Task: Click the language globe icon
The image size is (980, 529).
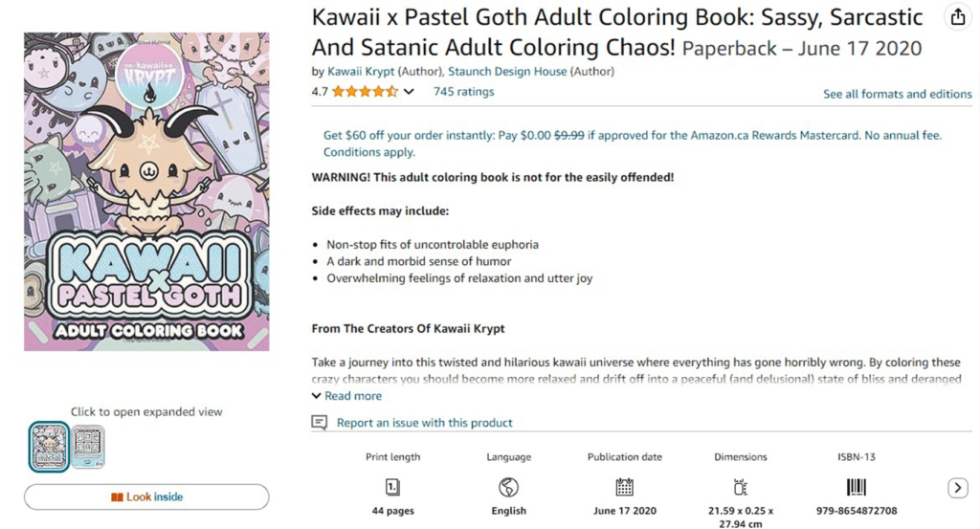Action: click(509, 487)
